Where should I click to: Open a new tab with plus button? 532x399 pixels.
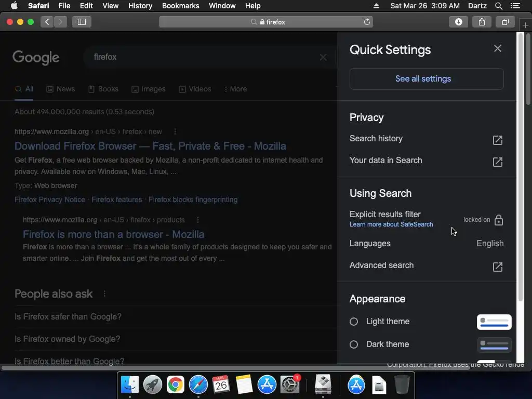pyautogui.click(x=525, y=25)
